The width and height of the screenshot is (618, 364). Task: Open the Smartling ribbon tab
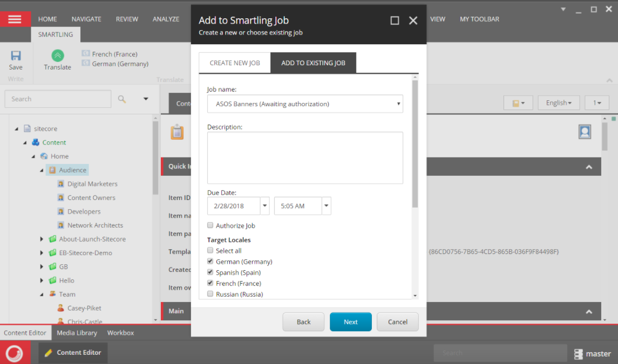pyautogui.click(x=56, y=35)
